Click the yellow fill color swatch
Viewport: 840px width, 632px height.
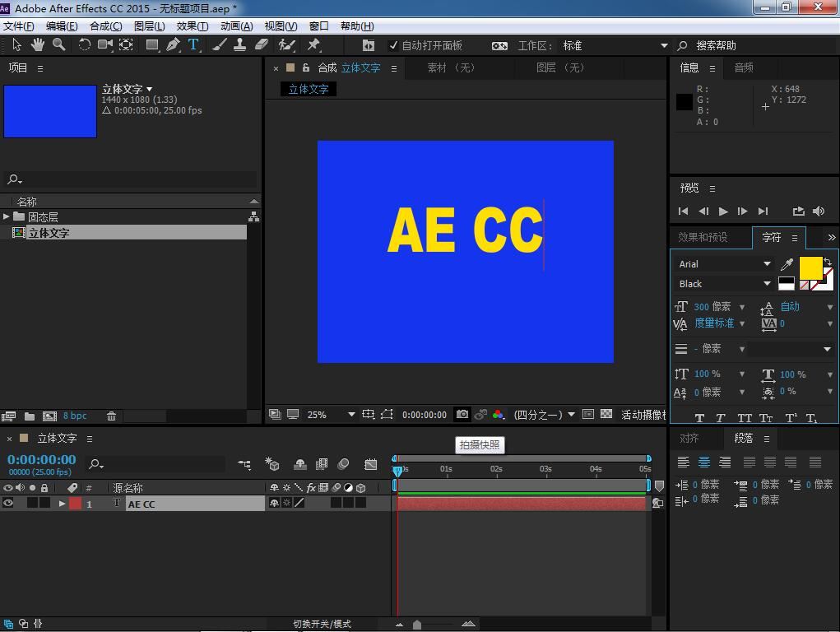tap(810, 267)
